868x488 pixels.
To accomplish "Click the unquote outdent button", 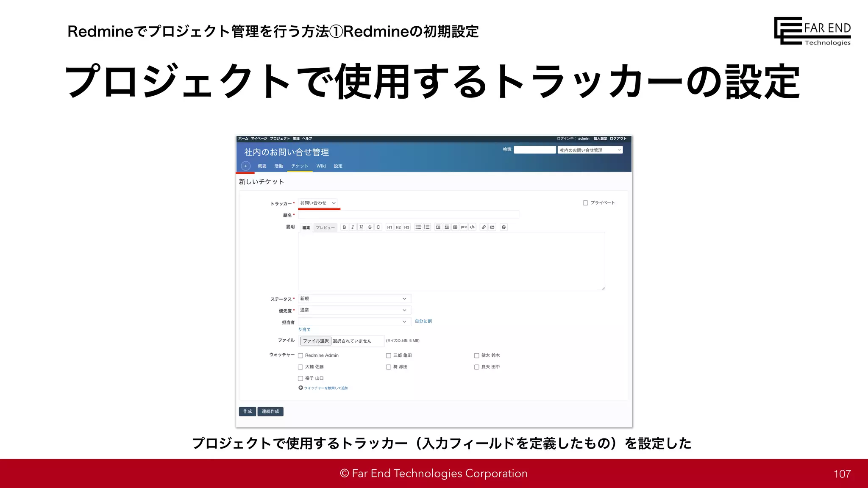I will click(447, 227).
